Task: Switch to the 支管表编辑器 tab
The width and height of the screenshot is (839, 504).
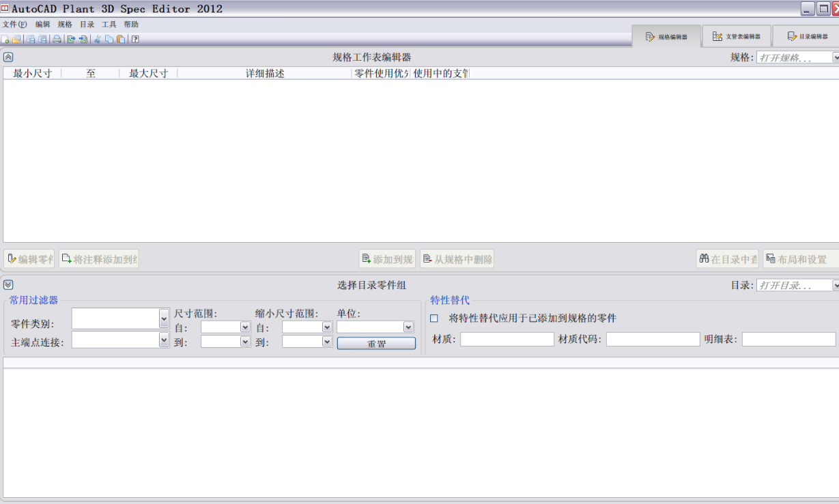Action: [737, 37]
